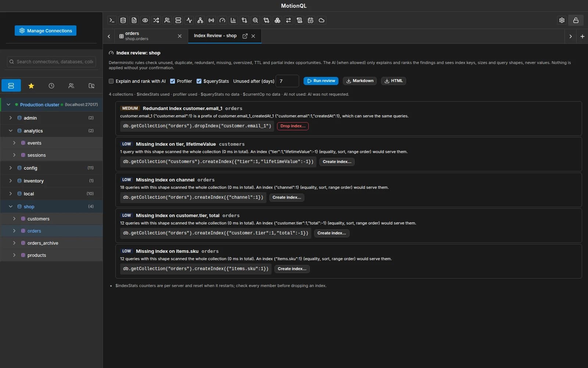Export review as HTML
Viewport: 588px width, 368px height.
click(393, 81)
